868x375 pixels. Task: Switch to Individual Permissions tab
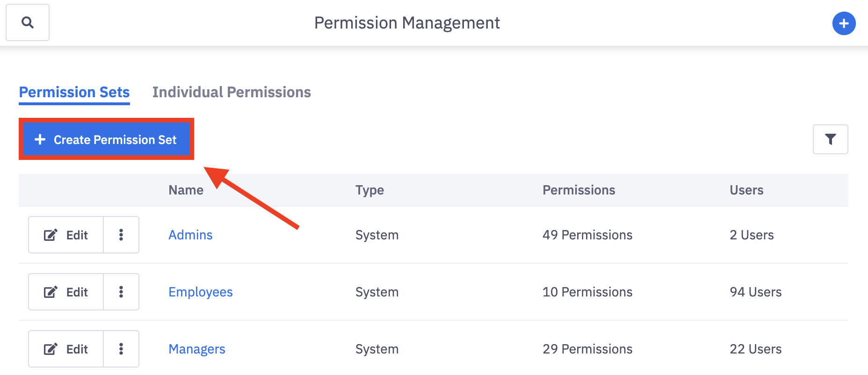[231, 92]
